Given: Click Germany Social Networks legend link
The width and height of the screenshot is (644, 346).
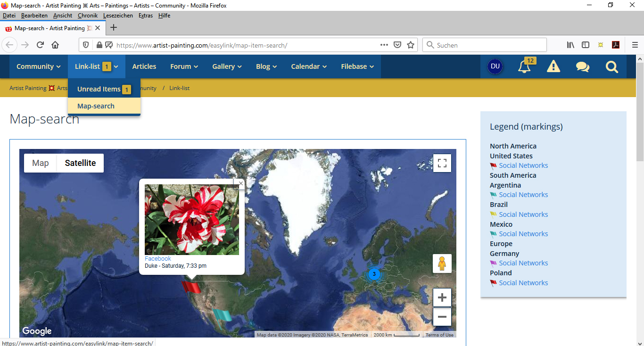Looking at the screenshot, I should pos(523,263).
